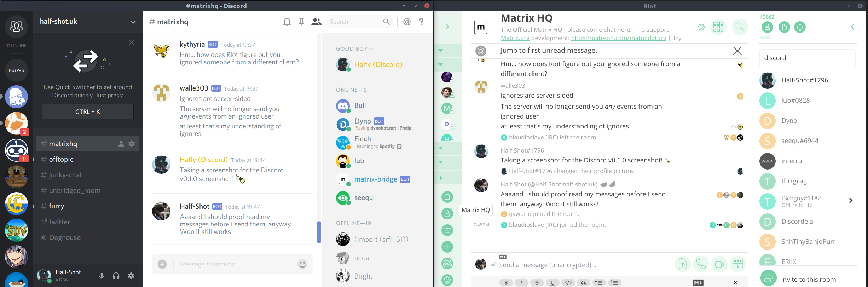Open the furry channel
868x287 pixels.
(x=87, y=206)
